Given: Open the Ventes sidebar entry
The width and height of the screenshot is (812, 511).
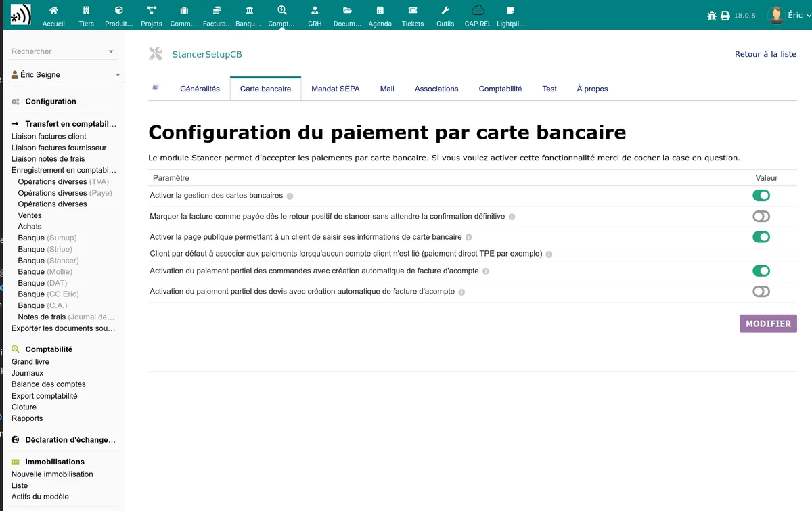Looking at the screenshot, I should [30, 215].
